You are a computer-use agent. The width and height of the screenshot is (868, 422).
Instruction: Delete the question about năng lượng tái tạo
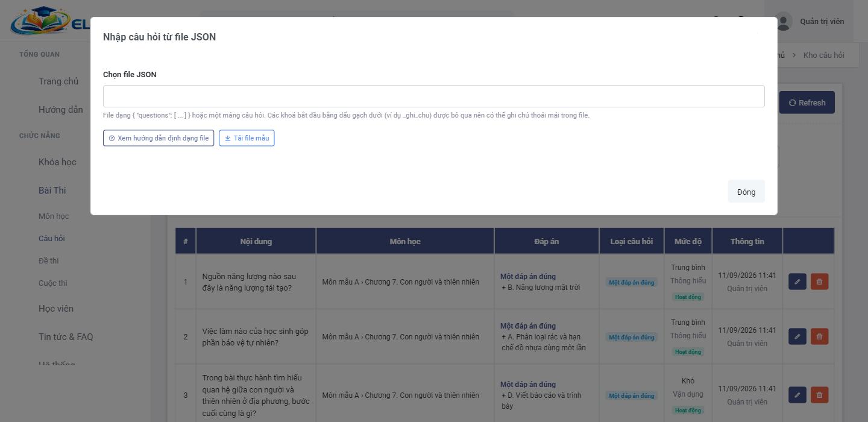[x=819, y=282]
